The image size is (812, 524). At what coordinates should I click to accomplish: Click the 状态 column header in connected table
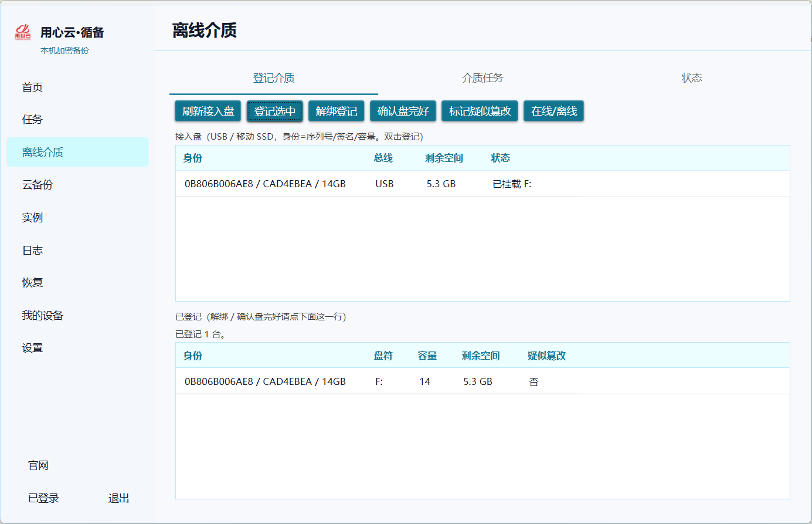(x=501, y=158)
